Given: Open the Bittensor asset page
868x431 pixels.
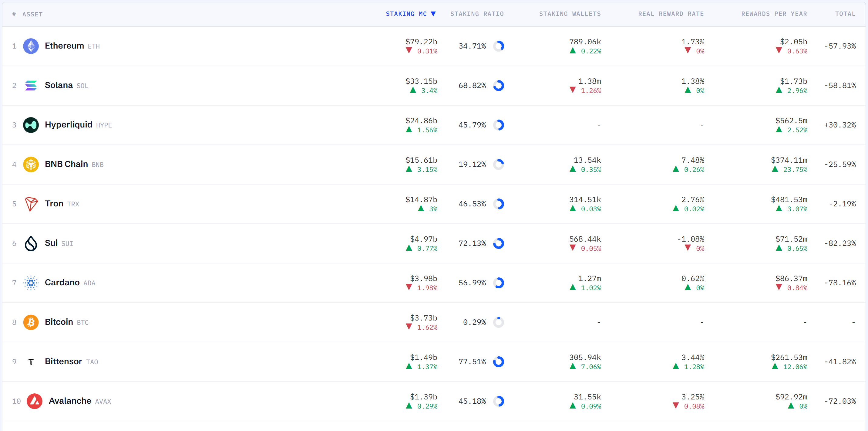Looking at the screenshot, I should [x=63, y=361].
